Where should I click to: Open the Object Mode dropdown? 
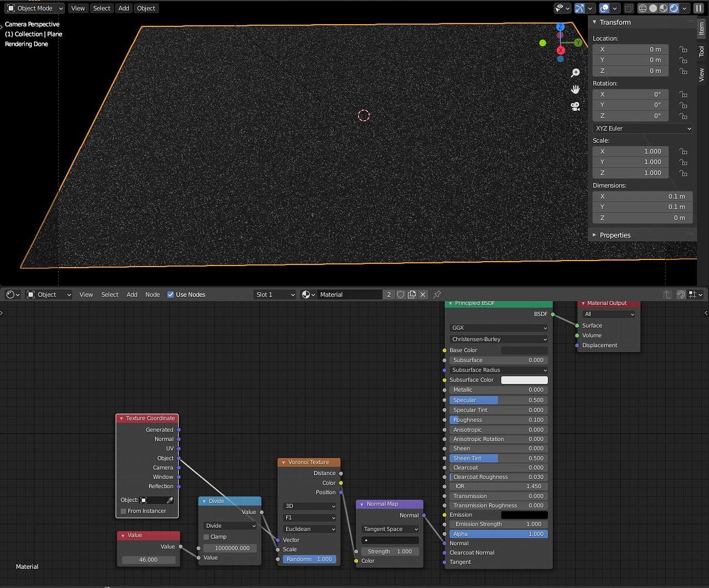tap(34, 8)
